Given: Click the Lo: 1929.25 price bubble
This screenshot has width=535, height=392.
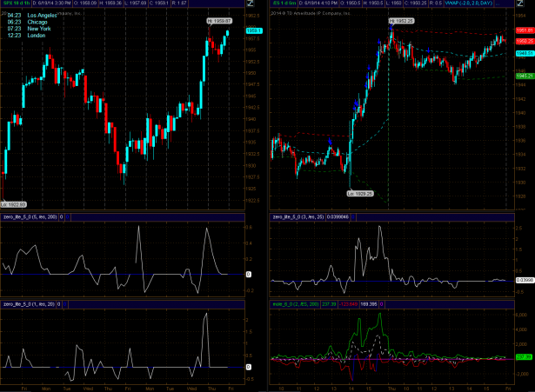Looking at the screenshot, I should 359,192.
